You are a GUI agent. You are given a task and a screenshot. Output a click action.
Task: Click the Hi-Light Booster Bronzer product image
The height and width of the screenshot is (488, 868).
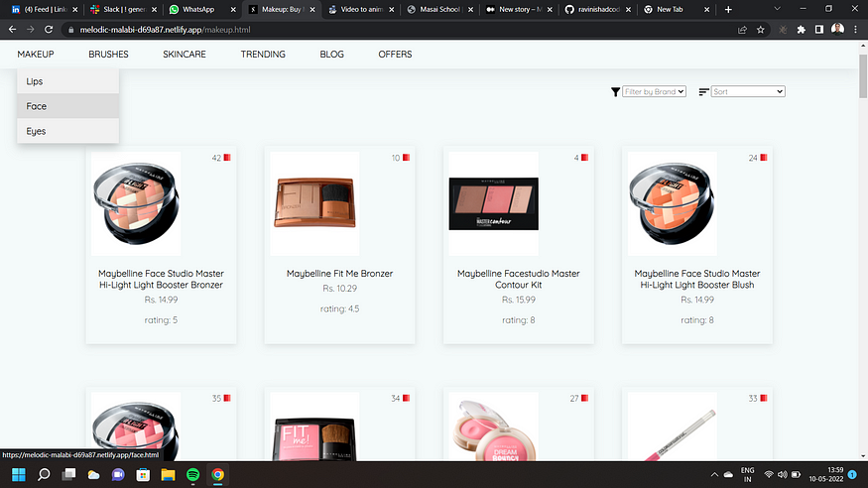(136, 203)
